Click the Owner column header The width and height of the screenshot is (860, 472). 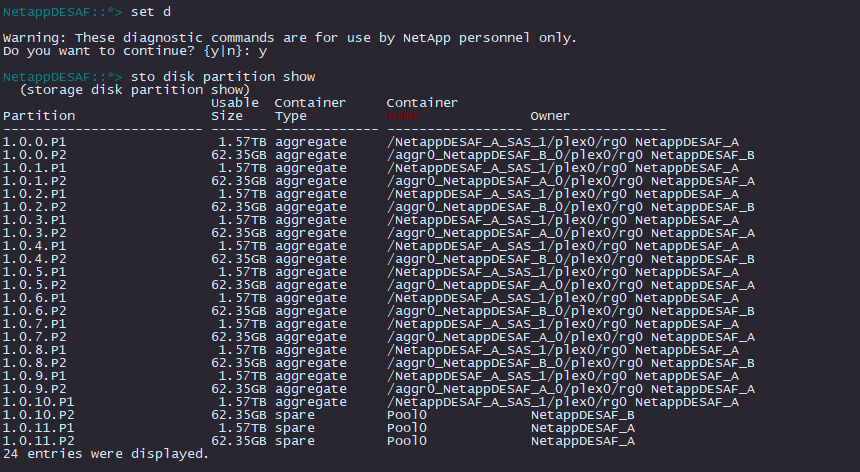tap(550, 116)
